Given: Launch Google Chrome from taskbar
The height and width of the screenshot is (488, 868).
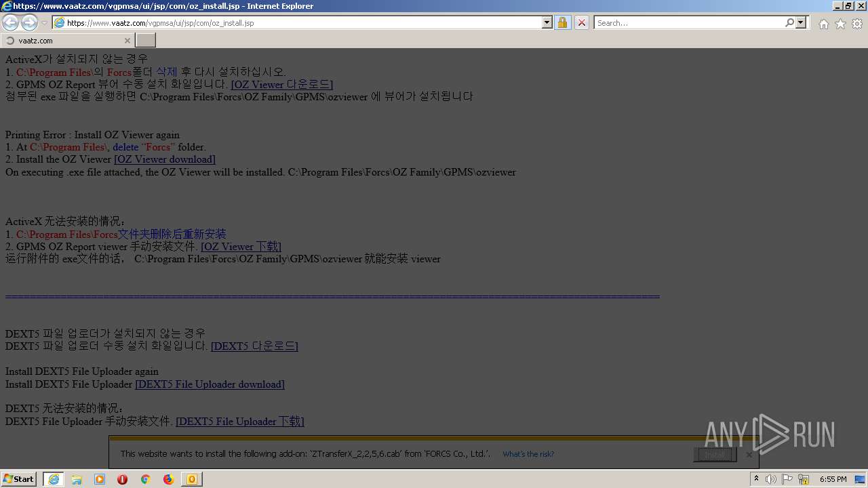Looking at the screenshot, I should (145, 479).
